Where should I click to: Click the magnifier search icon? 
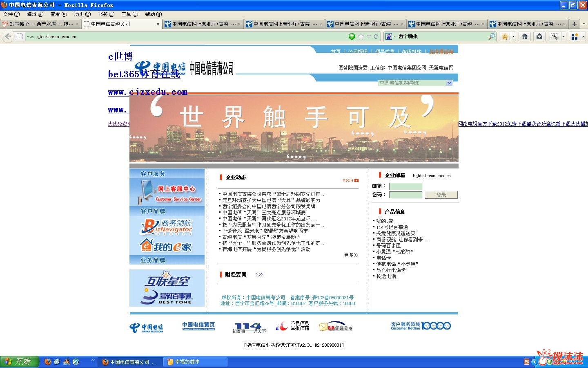point(492,36)
